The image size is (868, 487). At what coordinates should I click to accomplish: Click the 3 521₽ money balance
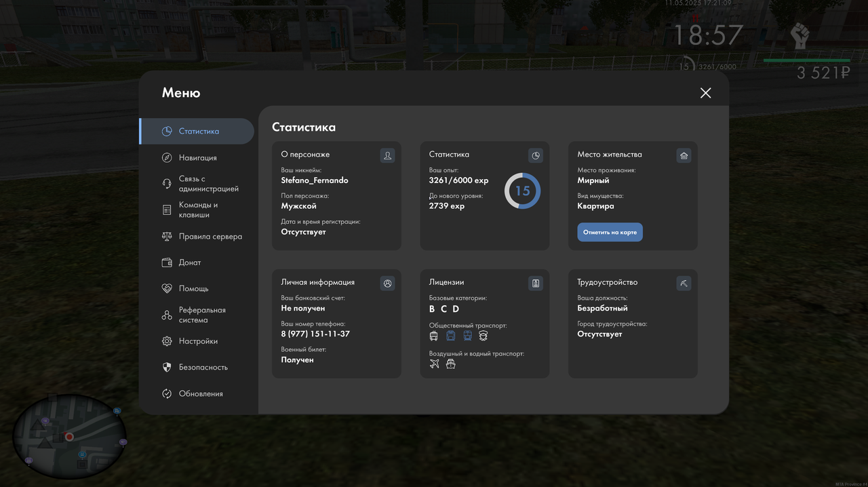coord(823,73)
